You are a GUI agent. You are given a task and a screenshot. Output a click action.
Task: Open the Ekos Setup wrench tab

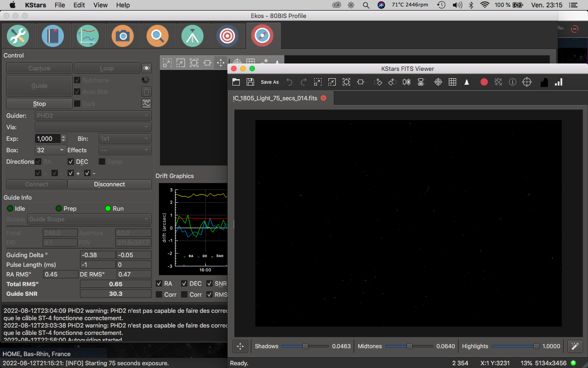pyautogui.click(x=18, y=36)
